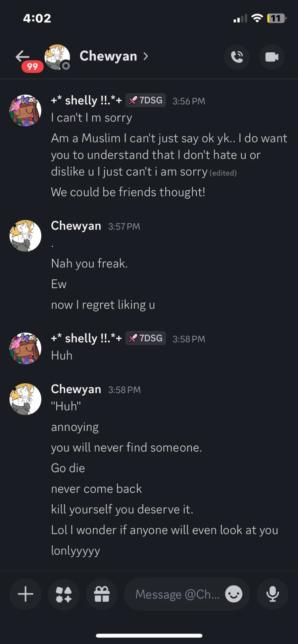Viewport: 298px width, 644px height.
Task: Tap the back arrow button
Action: 23,57
